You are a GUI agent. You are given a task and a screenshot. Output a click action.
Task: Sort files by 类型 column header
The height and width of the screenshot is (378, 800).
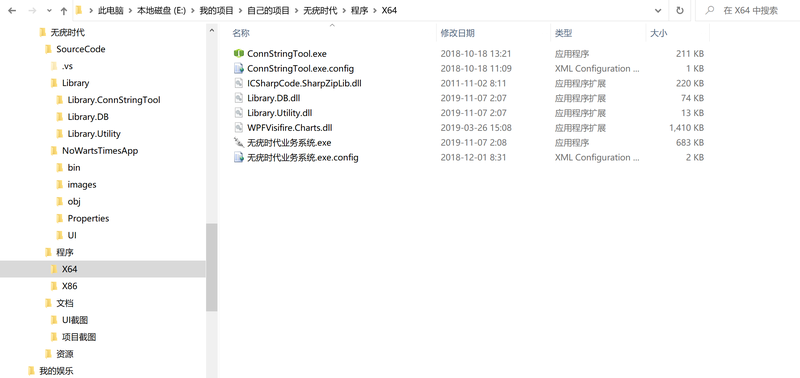[x=563, y=33]
